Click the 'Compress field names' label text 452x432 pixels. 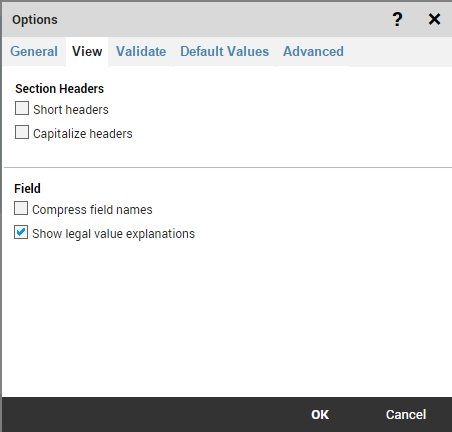click(92, 210)
